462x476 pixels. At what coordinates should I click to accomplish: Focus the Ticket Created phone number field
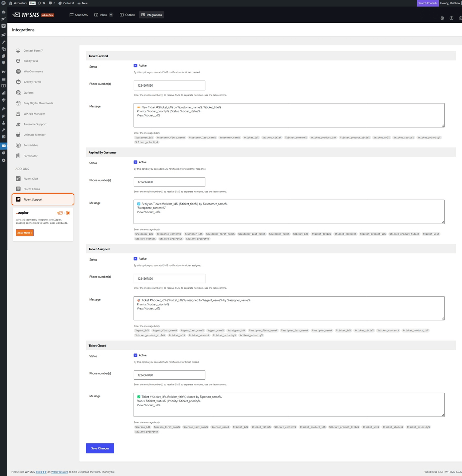point(169,86)
